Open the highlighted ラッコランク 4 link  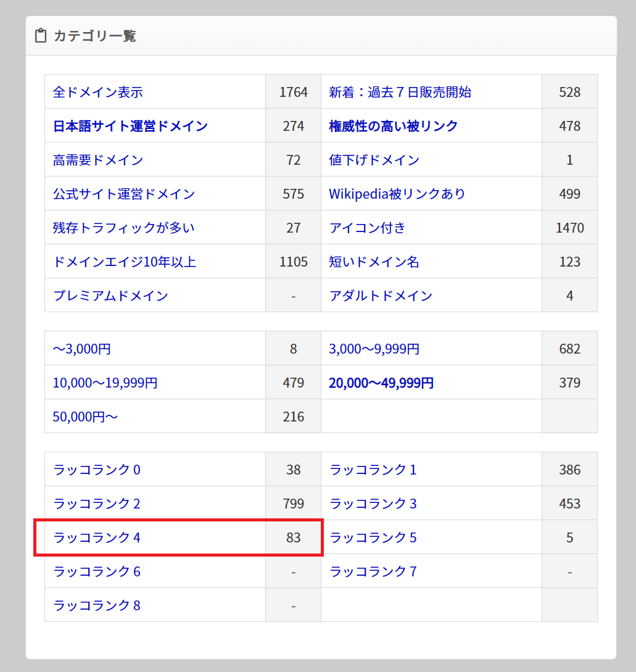click(x=97, y=537)
